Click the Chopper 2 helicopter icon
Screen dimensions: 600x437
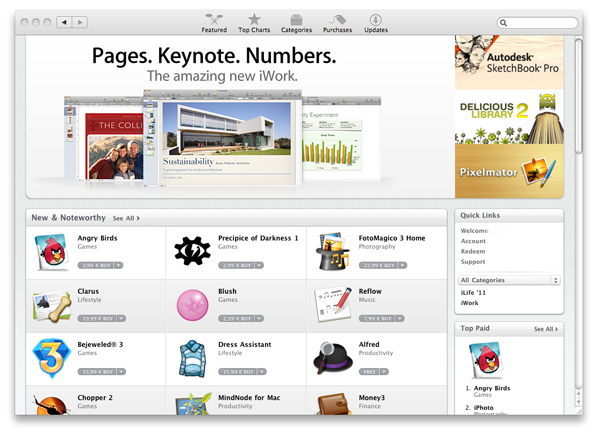[51, 406]
